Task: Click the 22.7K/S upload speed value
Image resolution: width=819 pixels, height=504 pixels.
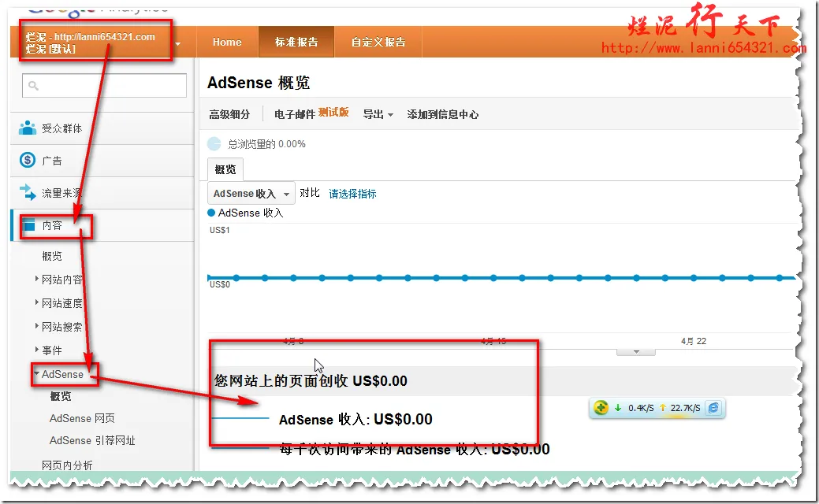Action: 685,408
